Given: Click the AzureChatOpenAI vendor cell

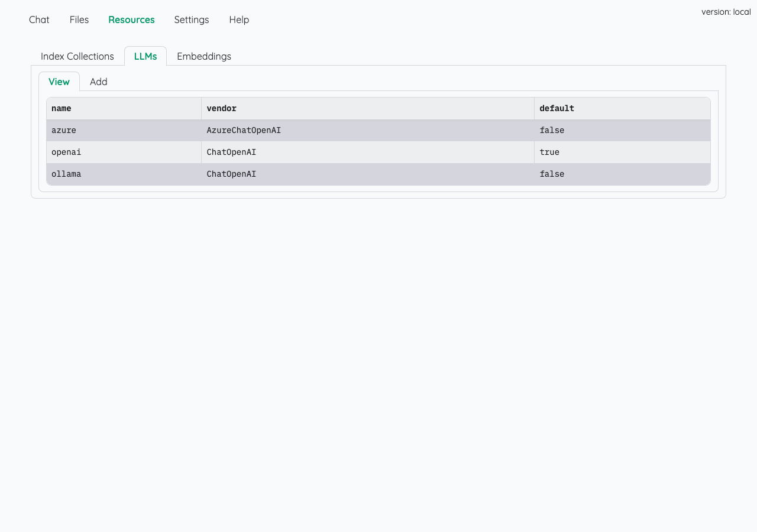Looking at the screenshot, I should click(368, 130).
